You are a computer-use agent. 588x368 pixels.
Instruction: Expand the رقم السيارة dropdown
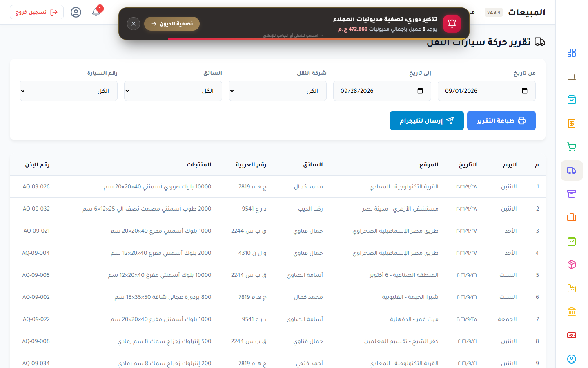point(69,91)
